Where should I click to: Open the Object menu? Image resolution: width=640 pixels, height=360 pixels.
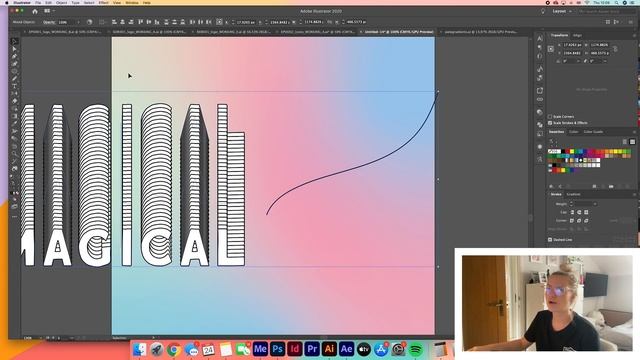click(x=62, y=2)
